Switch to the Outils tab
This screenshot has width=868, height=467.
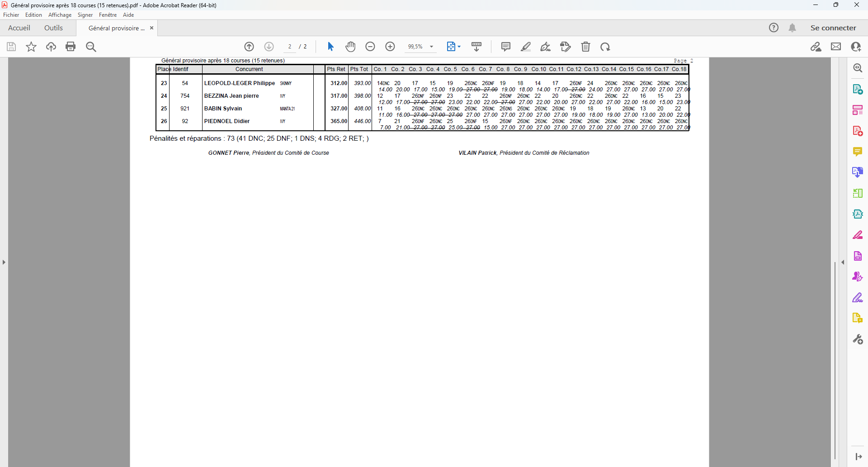coord(53,28)
